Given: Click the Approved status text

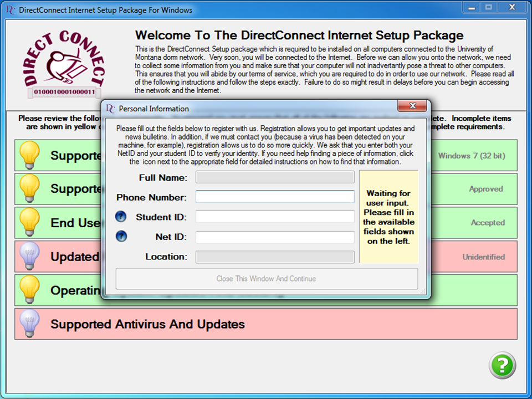Looking at the screenshot, I should click(x=486, y=189).
